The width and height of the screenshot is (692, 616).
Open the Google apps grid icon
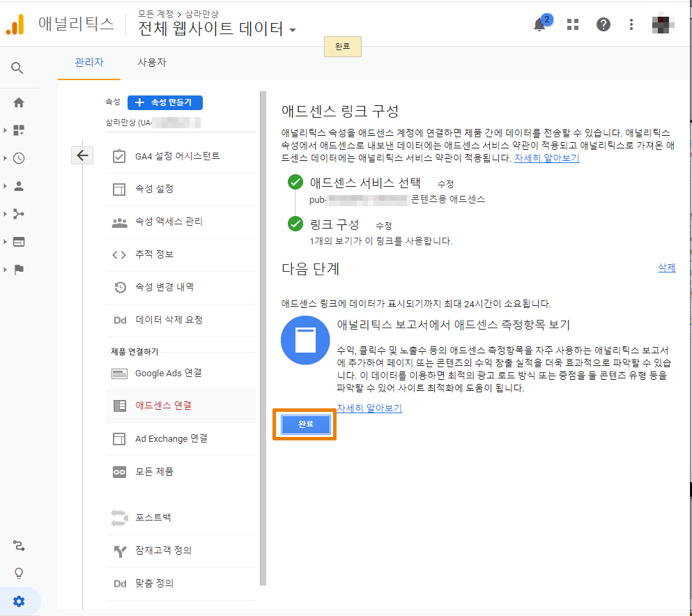click(572, 24)
